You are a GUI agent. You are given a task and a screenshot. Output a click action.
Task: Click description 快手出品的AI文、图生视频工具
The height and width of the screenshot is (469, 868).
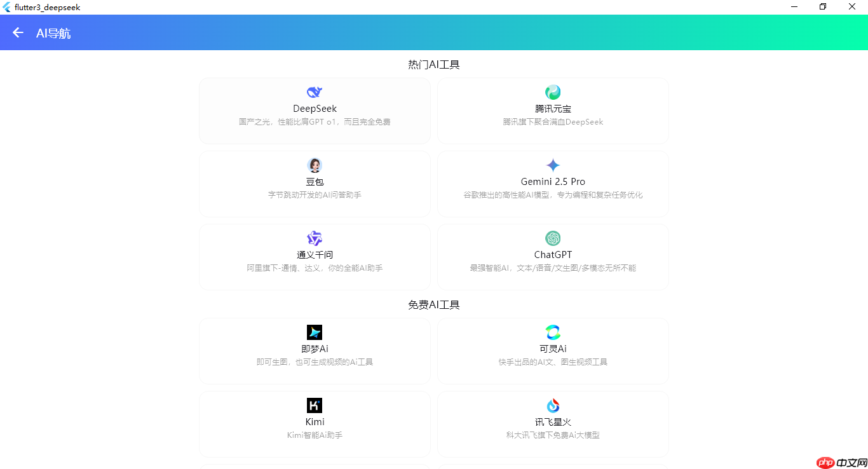click(x=553, y=362)
